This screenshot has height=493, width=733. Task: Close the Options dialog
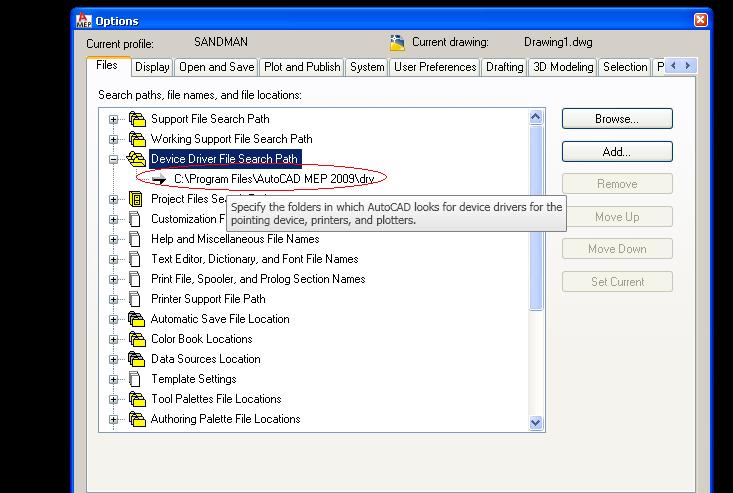pos(700,20)
